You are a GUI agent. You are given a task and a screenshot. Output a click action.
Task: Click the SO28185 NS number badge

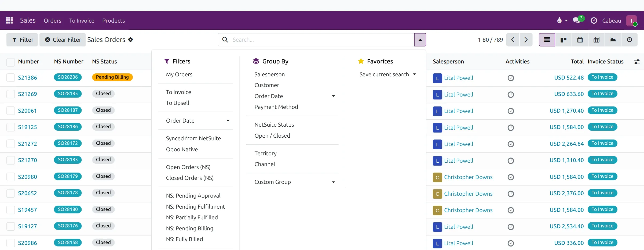click(68, 94)
